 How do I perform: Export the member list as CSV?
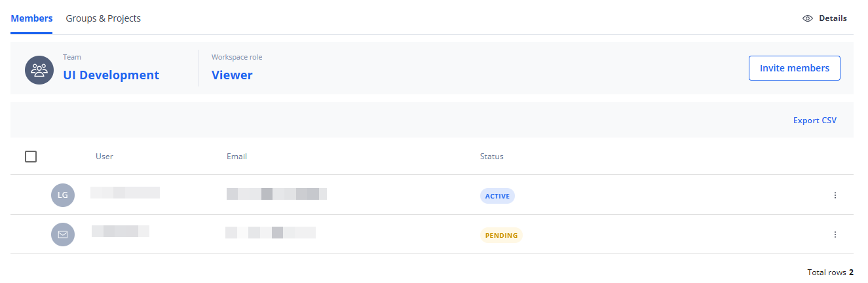point(814,121)
